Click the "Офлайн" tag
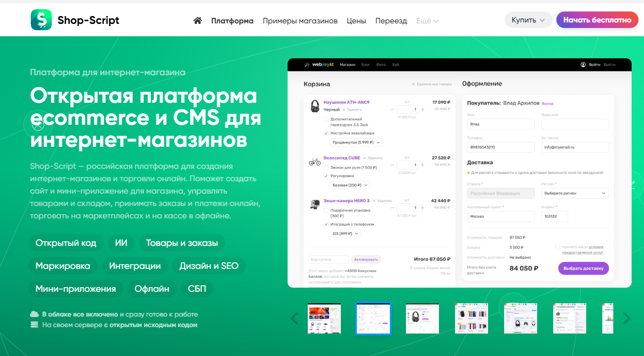Image resolution: width=644 pixels, height=356 pixels. 152,289
